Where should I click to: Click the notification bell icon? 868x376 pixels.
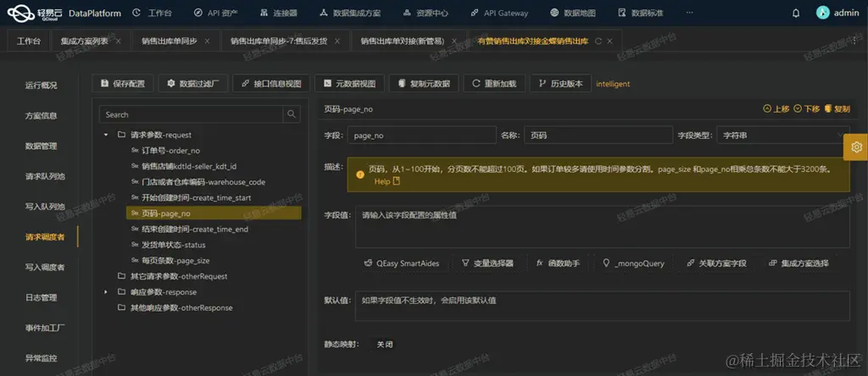[796, 13]
